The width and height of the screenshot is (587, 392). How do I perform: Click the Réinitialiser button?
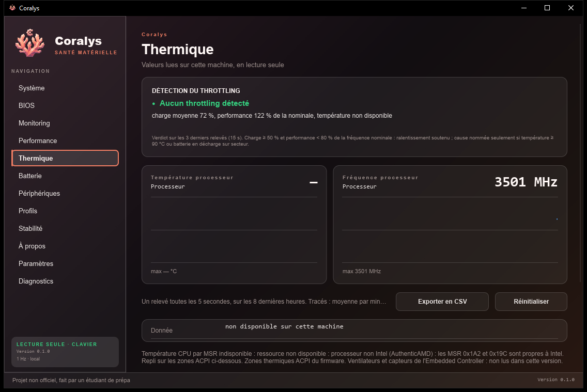tap(531, 302)
